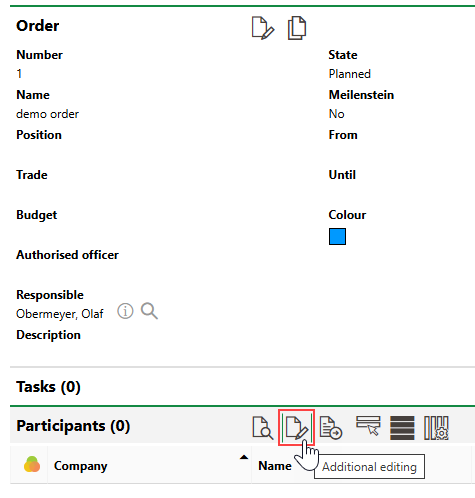Viewport: 475px width, 498px height.
Task: Open info icon beside Obermeyer, Olaf
Action: click(125, 311)
